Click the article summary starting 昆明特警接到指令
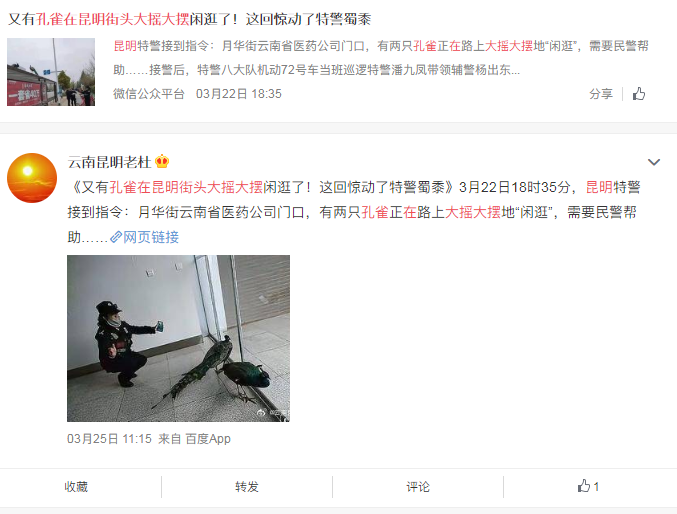Image resolution: width=677 pixels, height=514 pixels. click(x=381, y=58)
